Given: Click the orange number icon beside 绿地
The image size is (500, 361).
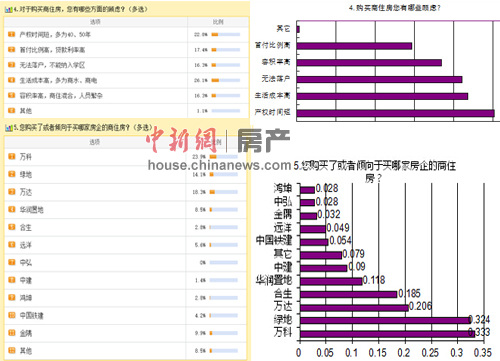Looking at the screenshot, I should pyautogui.click(x=12, y=174).
